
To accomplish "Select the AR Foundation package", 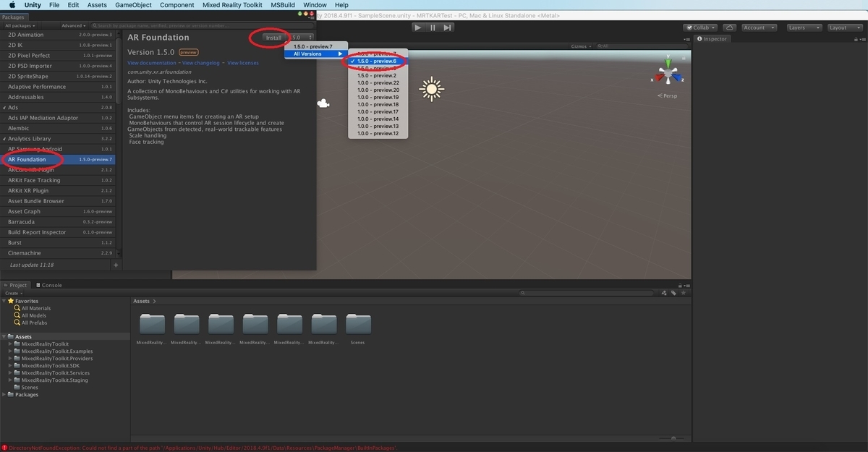I will pyautogui.click(x=58, y=159).
